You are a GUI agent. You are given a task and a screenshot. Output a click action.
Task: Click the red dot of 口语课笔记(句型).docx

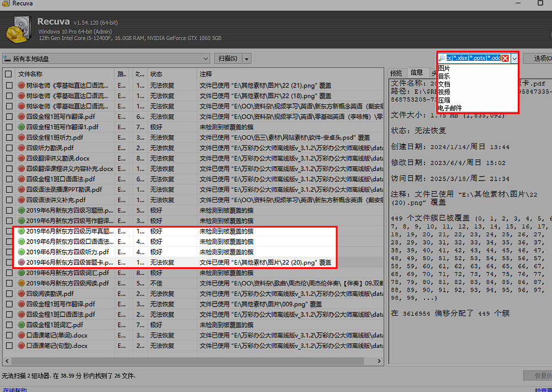(21, 346)
